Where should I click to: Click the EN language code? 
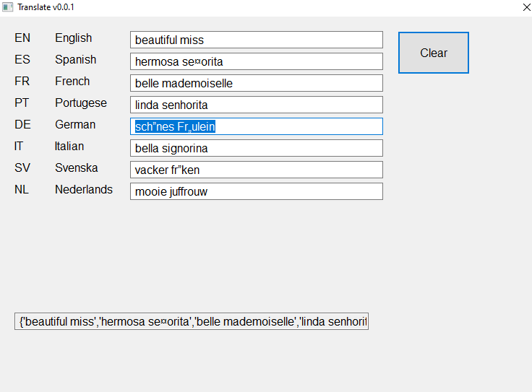(22, 38)
